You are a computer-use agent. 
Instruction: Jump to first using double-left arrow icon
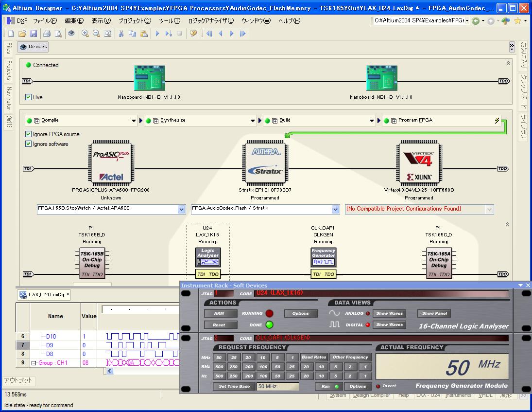pyautogui.click(x=209, y=33)
